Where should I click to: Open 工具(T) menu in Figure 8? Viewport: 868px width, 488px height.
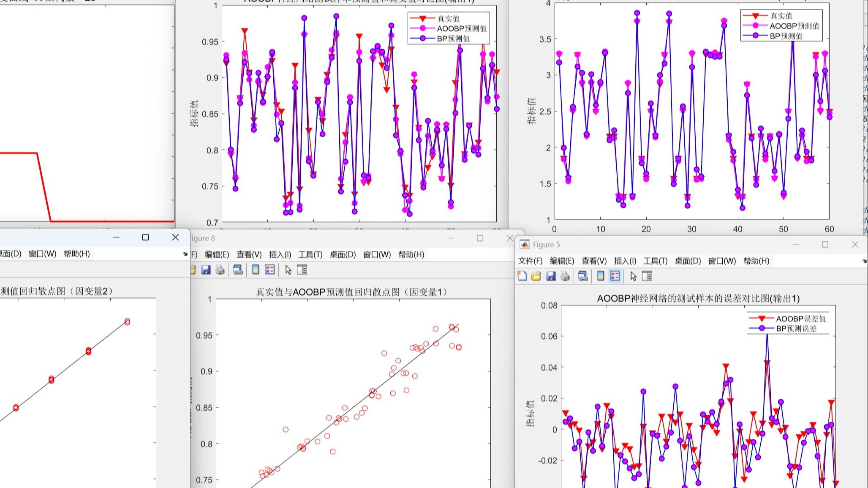[x=310, y=255]
